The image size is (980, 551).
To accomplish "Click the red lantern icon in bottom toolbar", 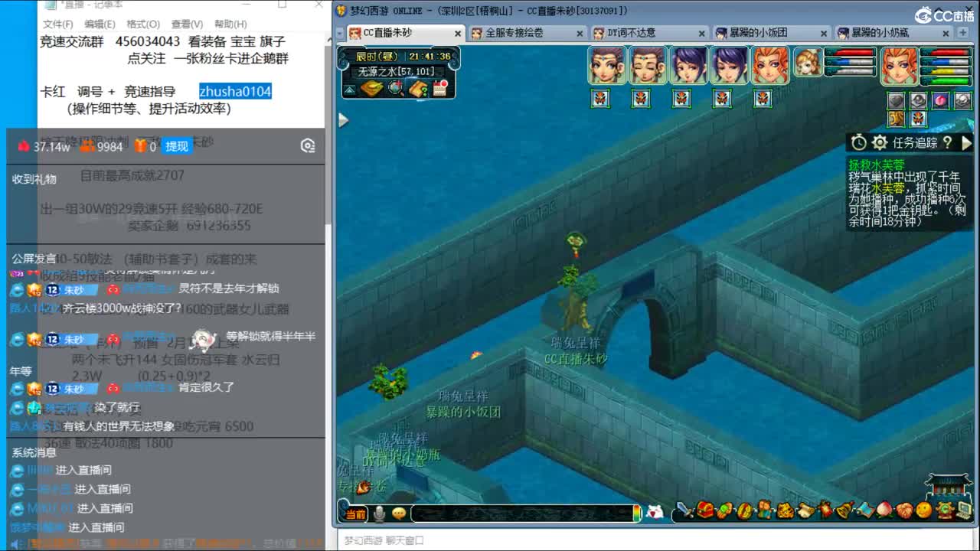I will click(825, 510).
